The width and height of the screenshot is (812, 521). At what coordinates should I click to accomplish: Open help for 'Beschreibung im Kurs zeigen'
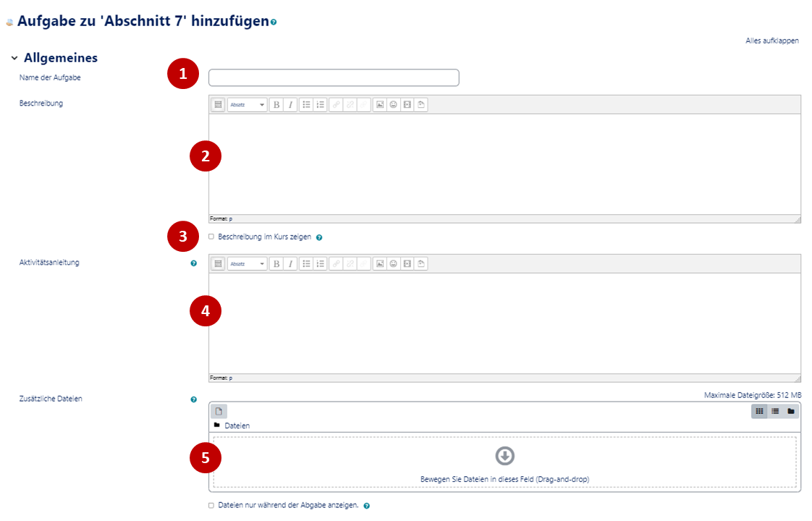pos(319,237)
